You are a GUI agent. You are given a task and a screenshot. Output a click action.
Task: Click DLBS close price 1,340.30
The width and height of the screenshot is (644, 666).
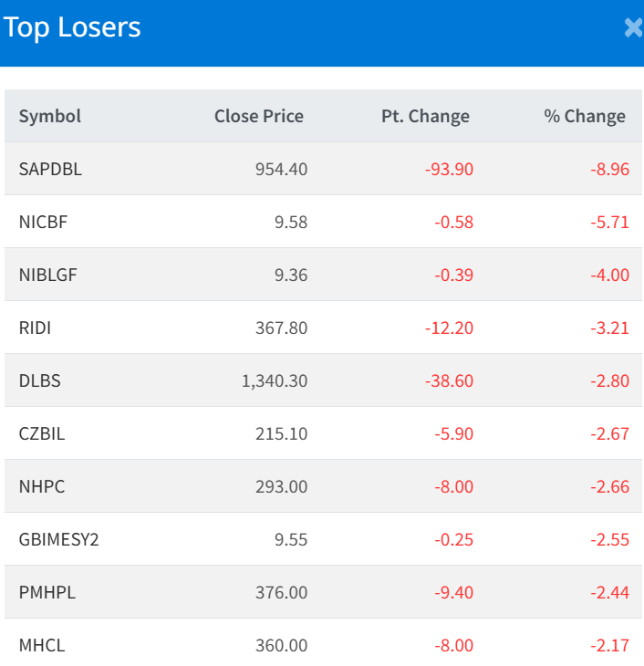pyautogui.click(x=275, y=380)
